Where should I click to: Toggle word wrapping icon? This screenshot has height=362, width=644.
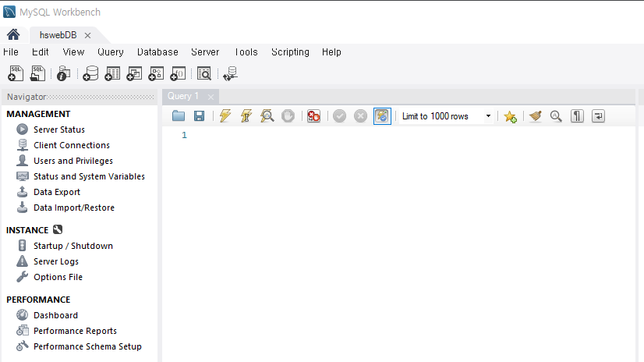pyautogui.click(x=598, y=116)
